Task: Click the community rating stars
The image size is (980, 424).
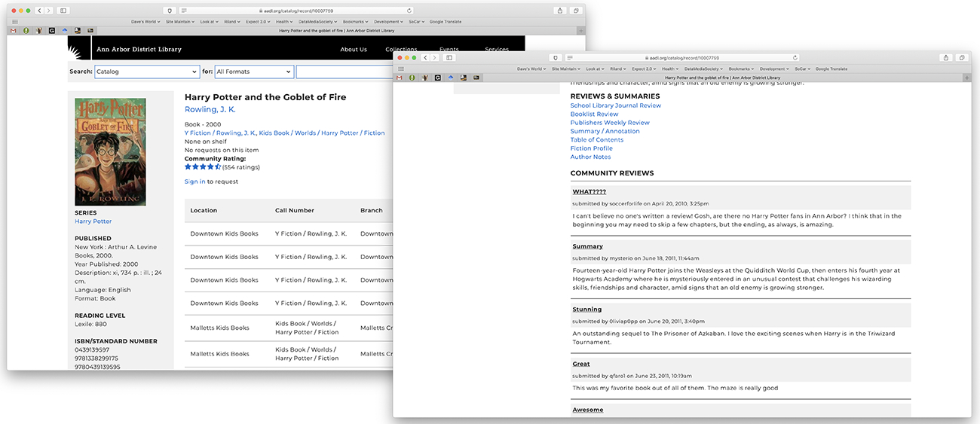Action: pos(203,167)
